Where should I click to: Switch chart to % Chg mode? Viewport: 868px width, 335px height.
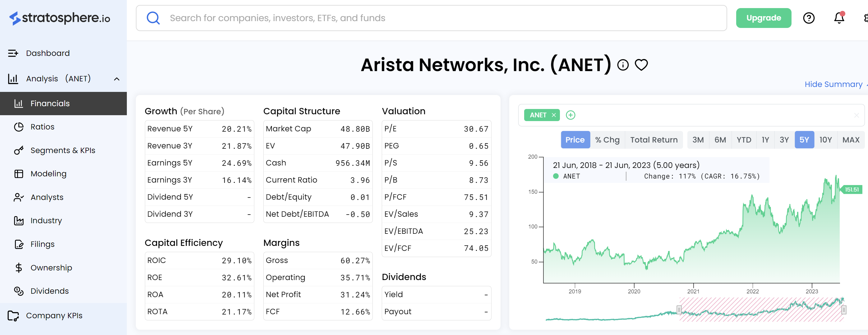(x=607, y=140)
